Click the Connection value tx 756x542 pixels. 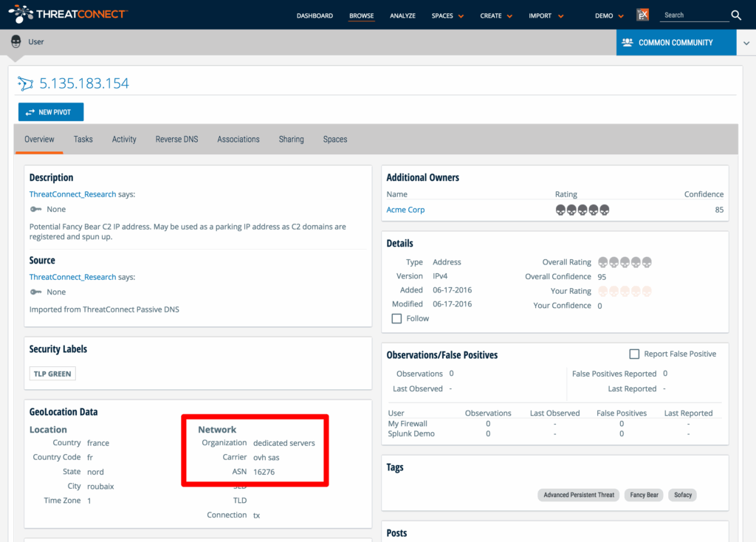point(256,515)
